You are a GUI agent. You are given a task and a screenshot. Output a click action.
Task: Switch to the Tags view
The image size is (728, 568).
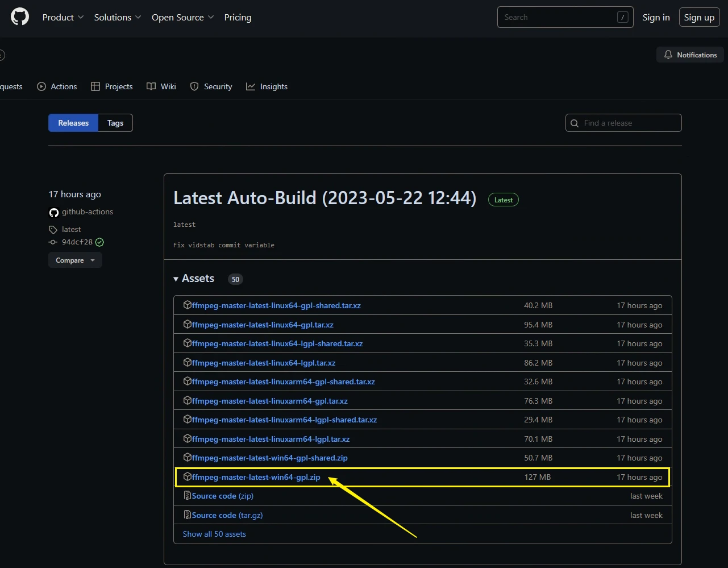click(x=115, y=123)
